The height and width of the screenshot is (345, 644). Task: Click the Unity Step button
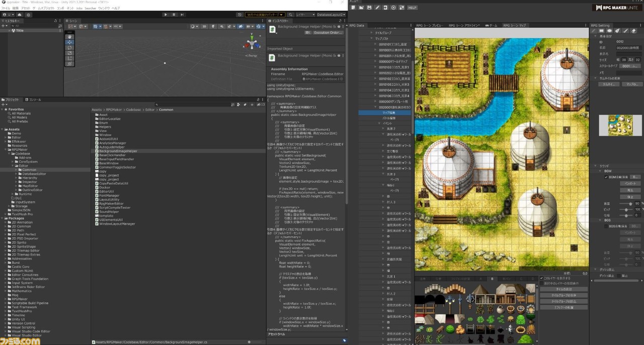point(183,15)
